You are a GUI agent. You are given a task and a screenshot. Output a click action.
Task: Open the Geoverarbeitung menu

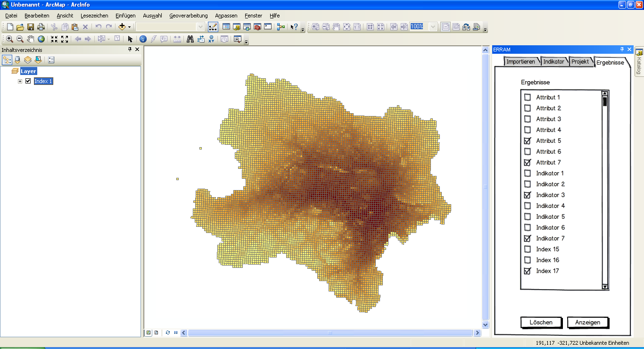coord(189,16)
